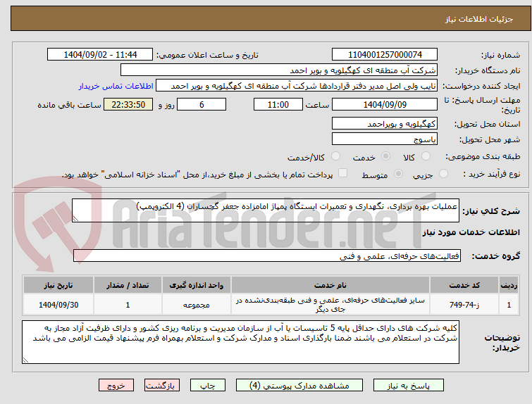Open اطلاعات تماس خریدار link
Viewport: 532px width, 404px height.
(x=116, y=86)
